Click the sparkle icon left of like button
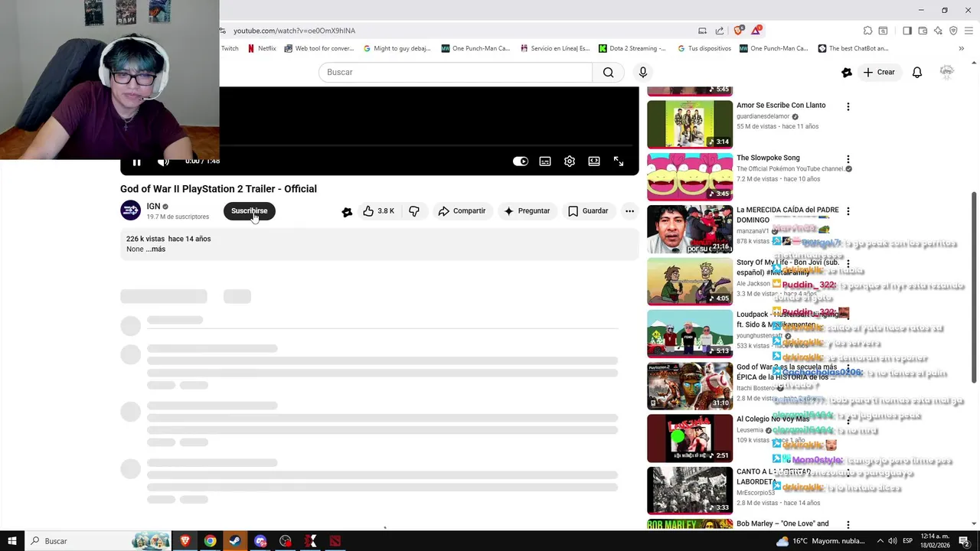The width and height of the screenshot is (980, 551). tap(347, 212)
